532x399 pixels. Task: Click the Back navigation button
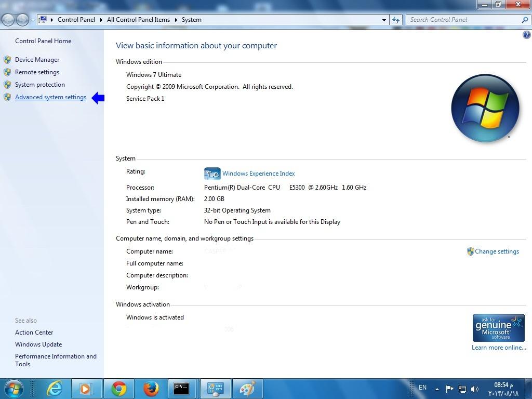(x=8, y=20)
